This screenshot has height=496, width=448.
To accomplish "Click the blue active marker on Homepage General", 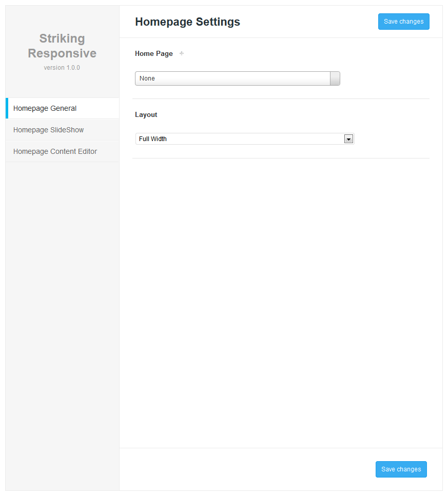I will (x=7, y=108).
